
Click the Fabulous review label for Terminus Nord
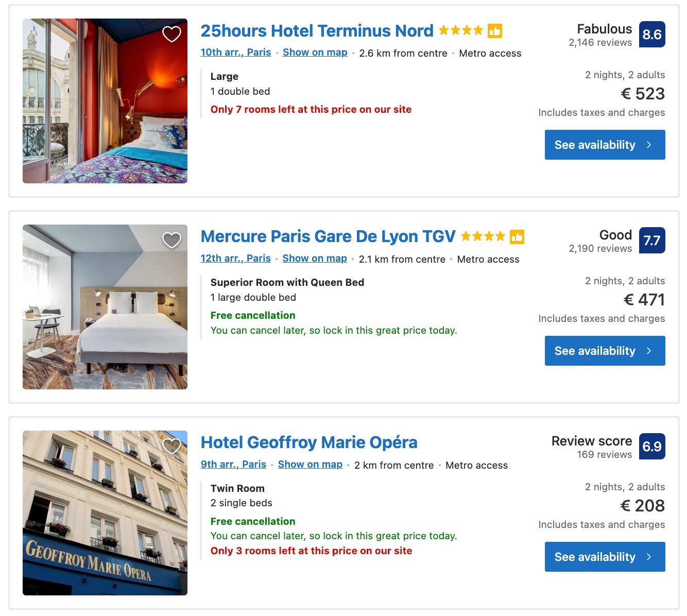tap(604, 29)
